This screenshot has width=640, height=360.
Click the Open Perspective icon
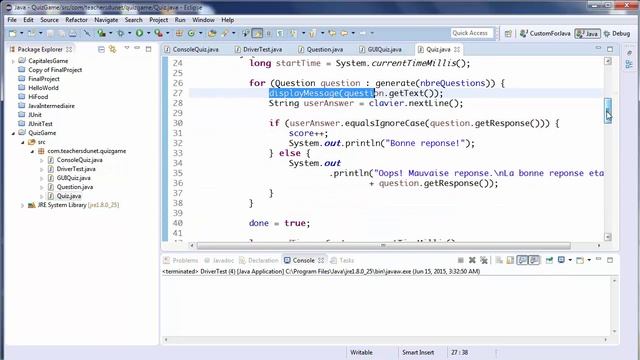pos(508,33)
